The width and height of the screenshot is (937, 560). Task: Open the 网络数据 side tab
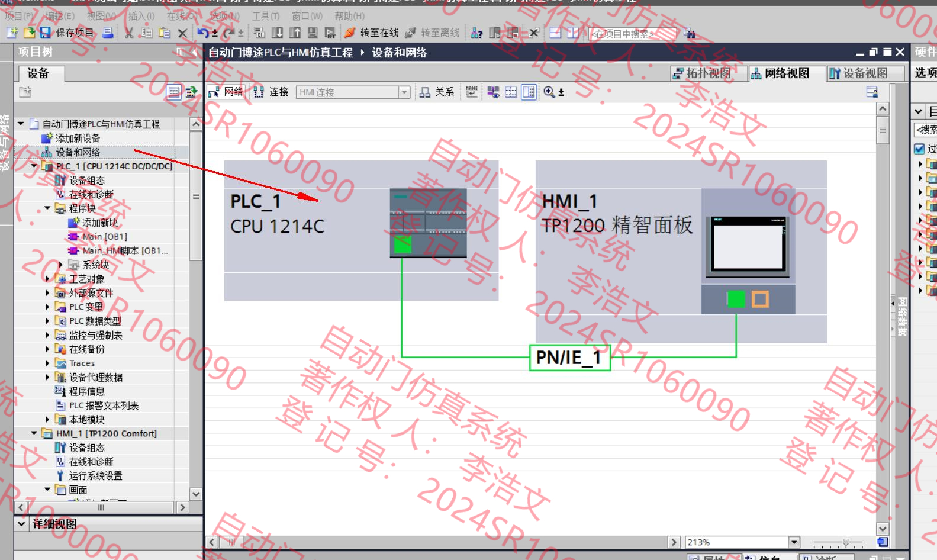[901, 317]
